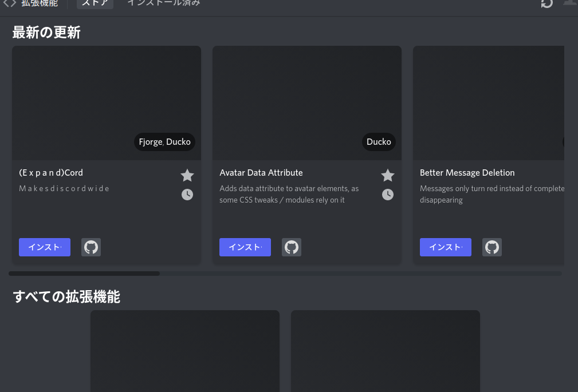Click the horizontal scrollbar under 最新の更新
This screenshot has width=578, height=392.
84,274
